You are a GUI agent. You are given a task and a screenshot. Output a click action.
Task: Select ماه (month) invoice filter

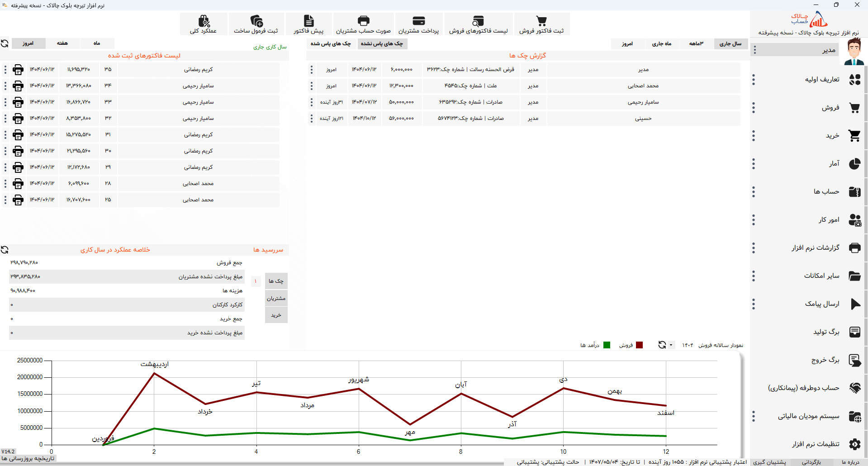click(x=97, y=43)
